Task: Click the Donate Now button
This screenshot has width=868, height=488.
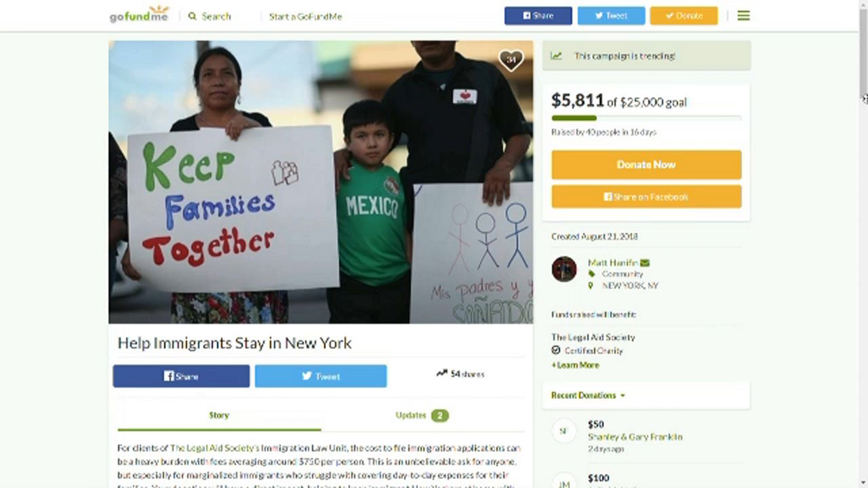Action: [646, 165]
